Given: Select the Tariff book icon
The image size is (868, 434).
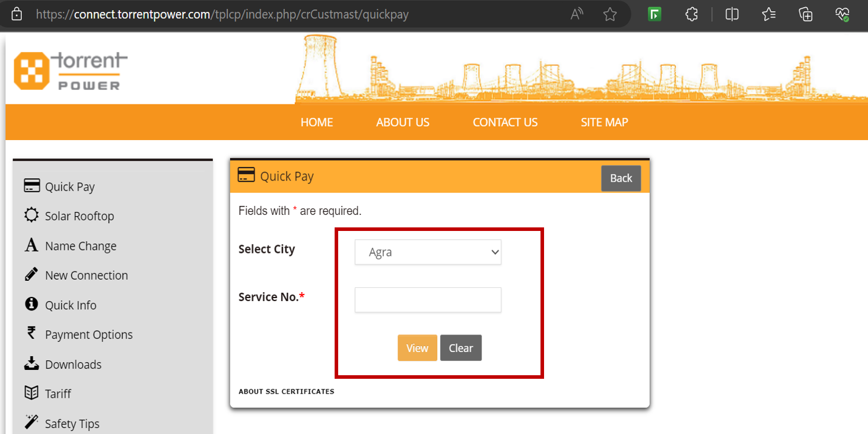Looking at the screenshot, I should 31,393.
